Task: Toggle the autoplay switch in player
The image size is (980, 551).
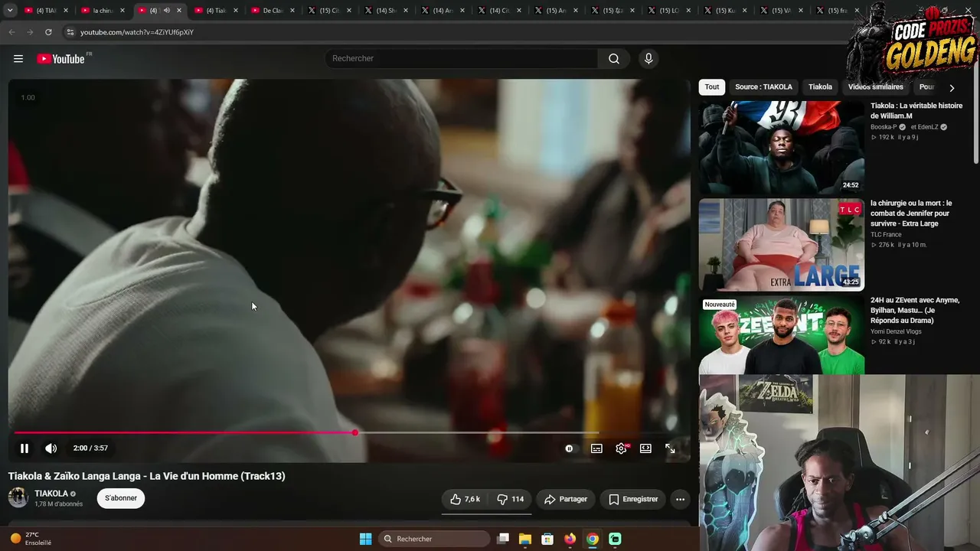Action: pyautogui.click(x=569, y=448)
